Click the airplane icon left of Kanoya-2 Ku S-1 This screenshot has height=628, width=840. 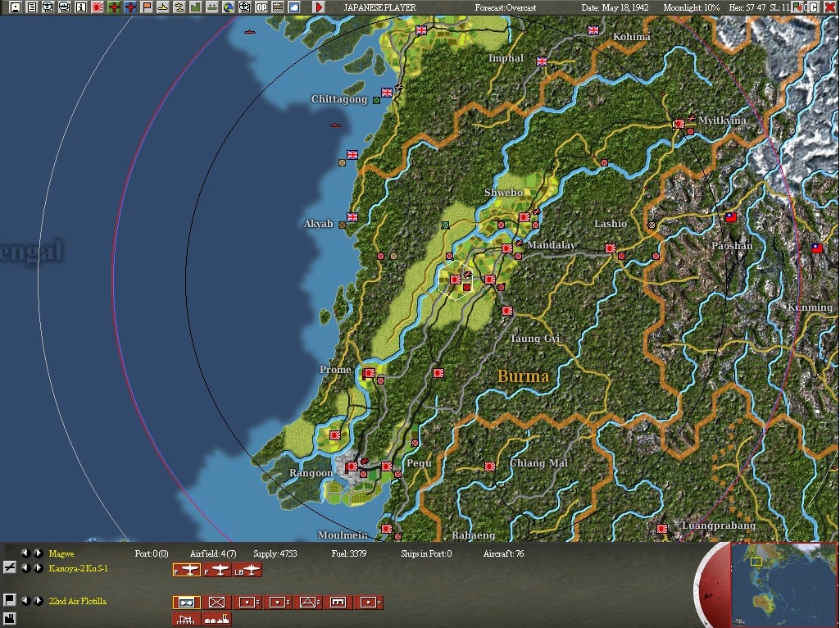pos(10,567)
